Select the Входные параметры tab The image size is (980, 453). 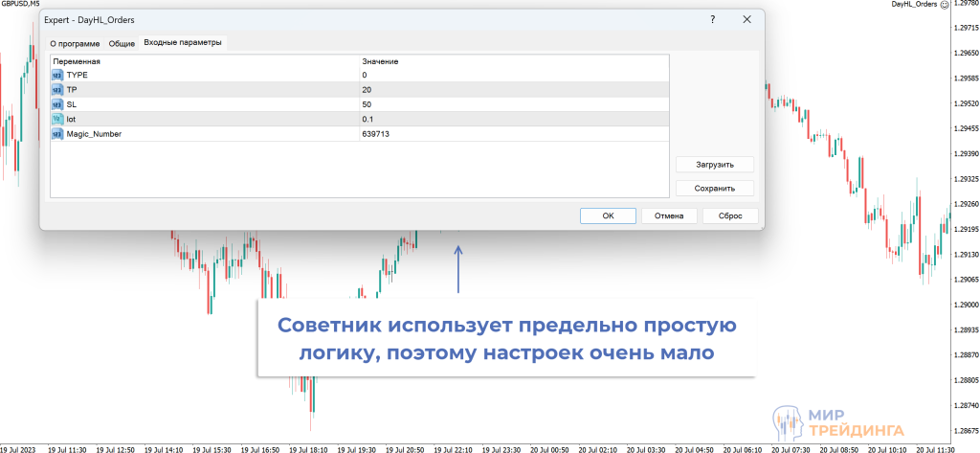(183, 43)
